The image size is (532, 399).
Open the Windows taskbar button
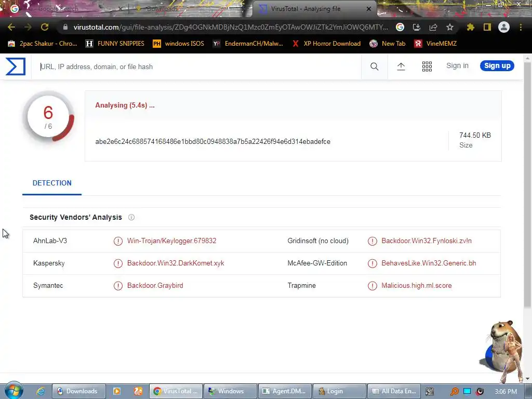[230, 391]
